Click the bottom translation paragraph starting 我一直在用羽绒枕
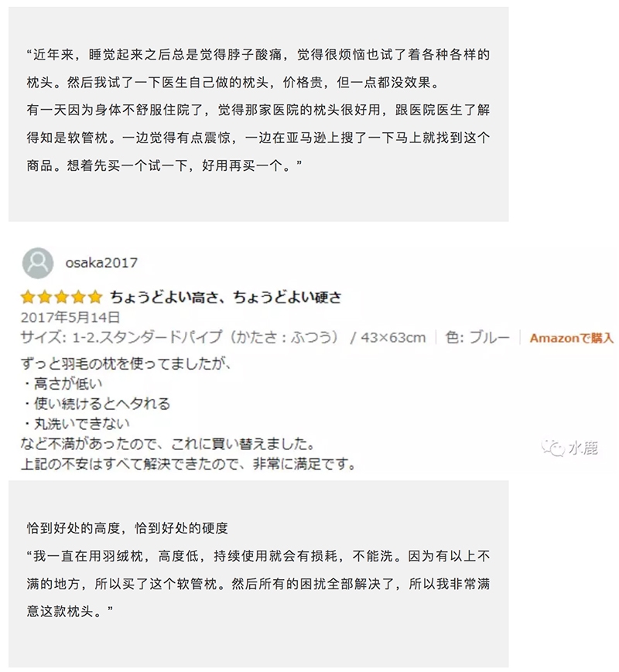This screenshot has width=619, height=672. pos(258,584)
